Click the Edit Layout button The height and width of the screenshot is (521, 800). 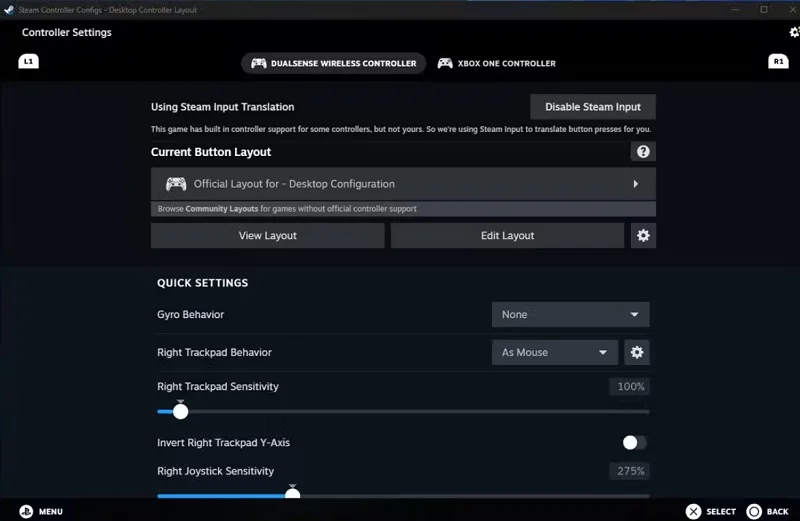click(x=507, y=235)
